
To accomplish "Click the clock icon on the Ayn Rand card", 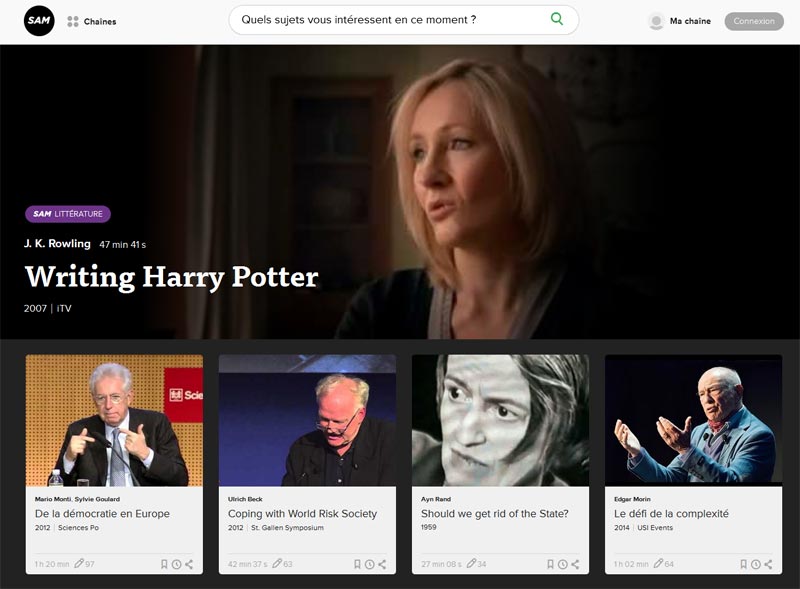I will [562, 564].
